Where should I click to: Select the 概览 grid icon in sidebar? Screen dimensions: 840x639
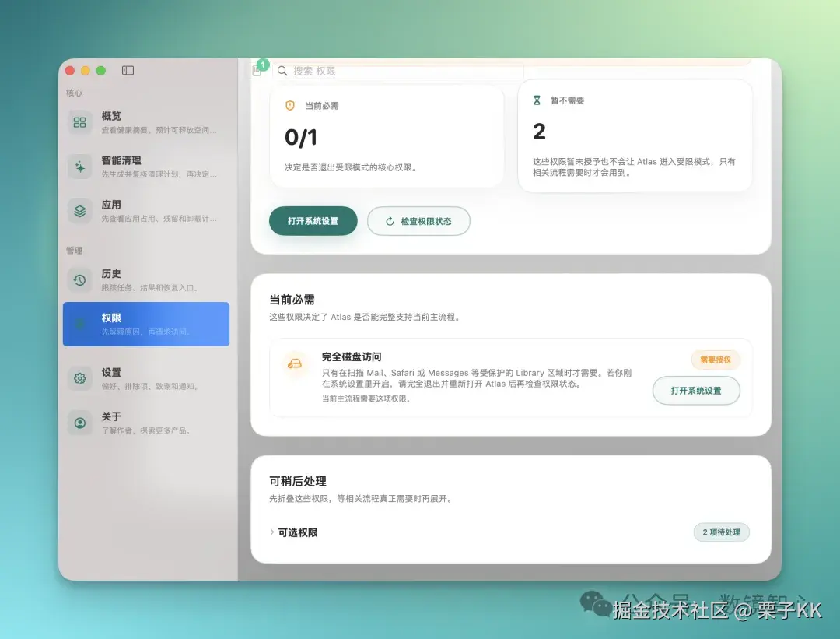pyautogui.click(x=79, y=122)
